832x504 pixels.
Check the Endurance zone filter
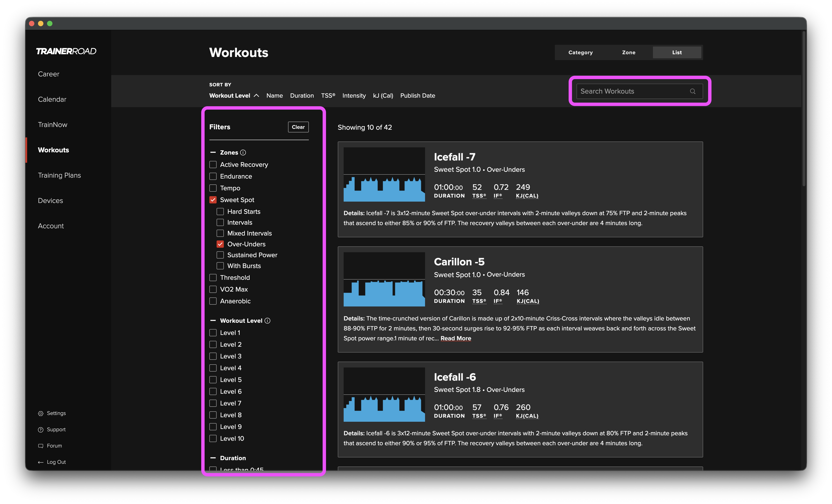213,176
